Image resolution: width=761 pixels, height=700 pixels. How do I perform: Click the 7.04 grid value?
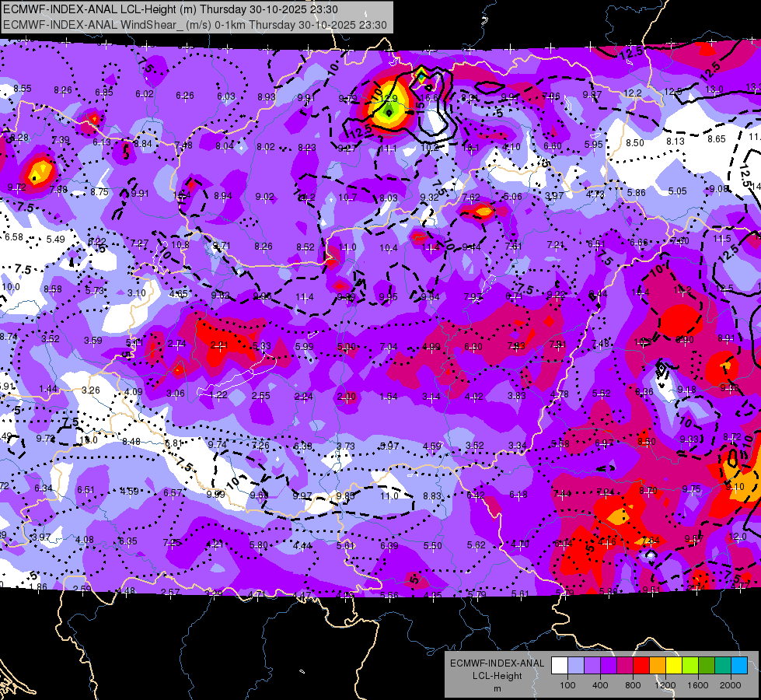click(x=388, y=346)
